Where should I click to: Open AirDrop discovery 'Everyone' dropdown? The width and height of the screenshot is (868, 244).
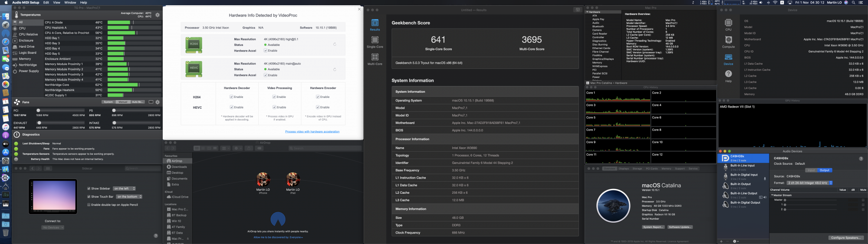278,237
